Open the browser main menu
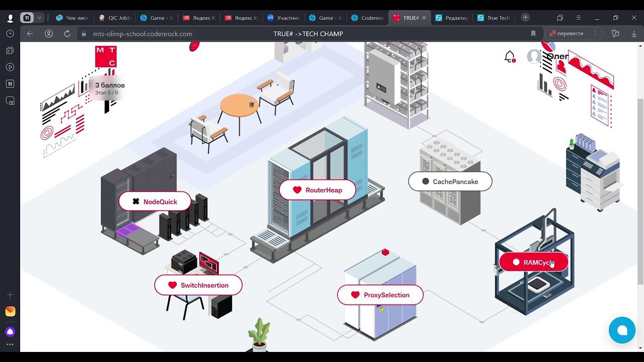 pyautogui.click(x=579, y=18)
